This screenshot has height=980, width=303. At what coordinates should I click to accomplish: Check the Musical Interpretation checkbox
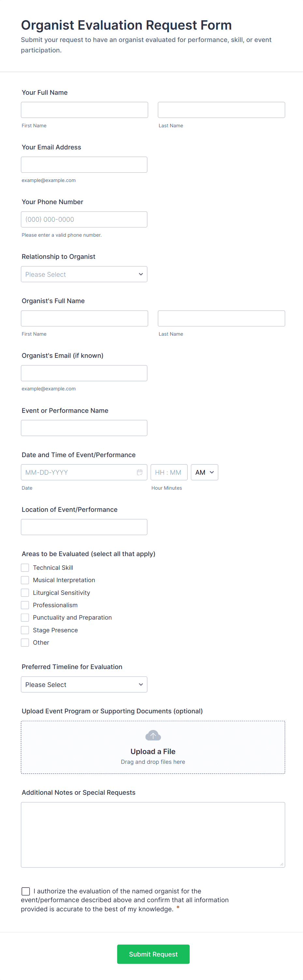[25, 580]
